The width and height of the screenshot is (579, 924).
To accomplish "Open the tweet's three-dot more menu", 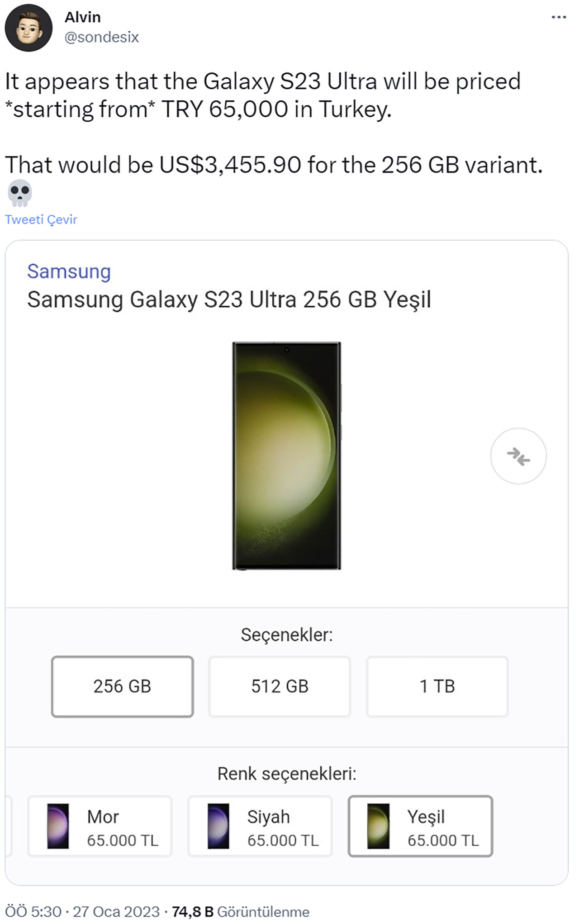I will pyautogui.click(x=559, y=17).
